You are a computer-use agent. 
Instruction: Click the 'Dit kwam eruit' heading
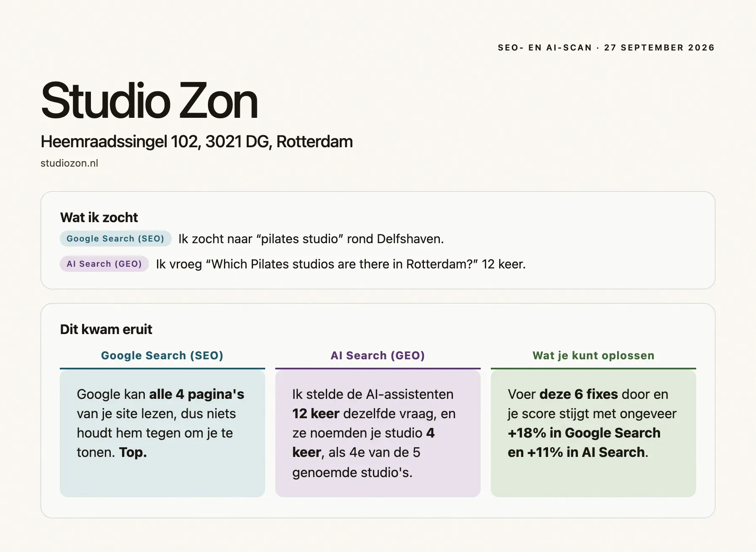coord(106,329)
